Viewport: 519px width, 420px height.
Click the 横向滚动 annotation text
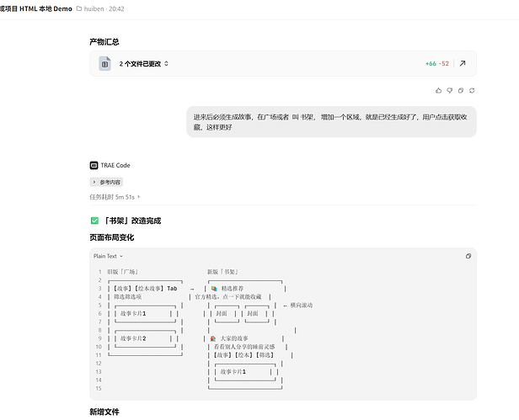click(302, 306)
